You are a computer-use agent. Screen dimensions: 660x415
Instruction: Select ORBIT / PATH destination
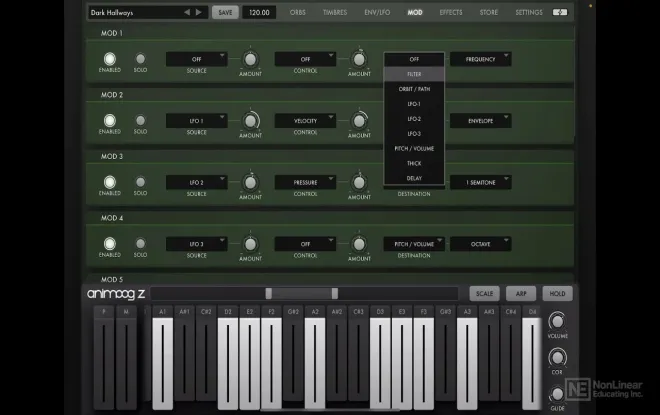click(414, 89)
